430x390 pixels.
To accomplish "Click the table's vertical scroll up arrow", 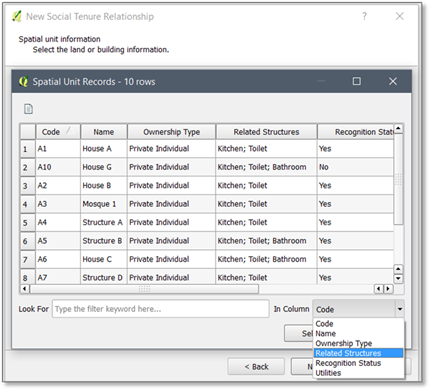I will tap(398, 129).
